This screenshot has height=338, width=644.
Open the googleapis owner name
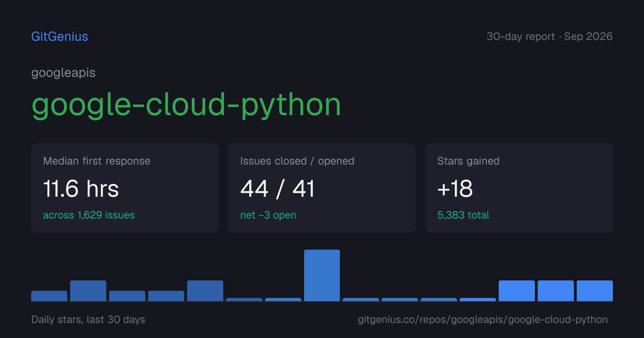(63, 73)
